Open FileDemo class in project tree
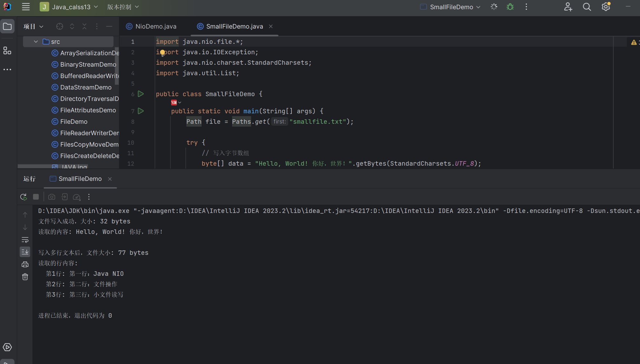 point(74,122)
